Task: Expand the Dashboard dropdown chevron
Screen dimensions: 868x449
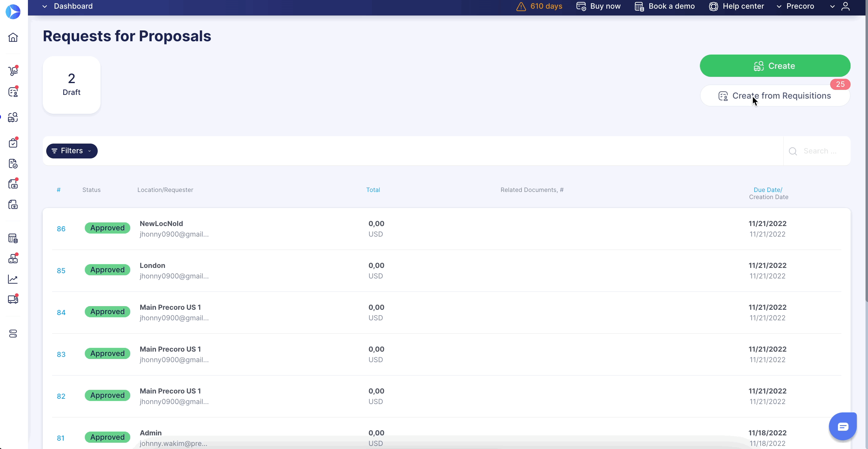Action: (44, 7)
